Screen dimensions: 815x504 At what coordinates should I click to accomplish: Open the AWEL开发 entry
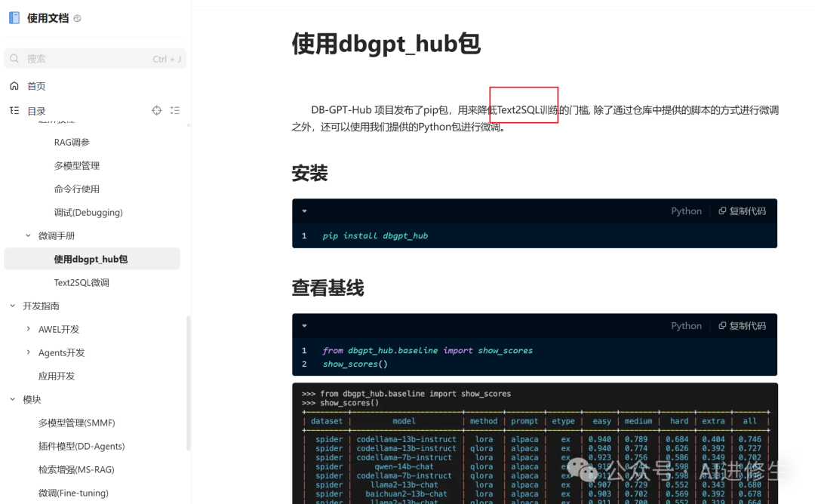59,330
